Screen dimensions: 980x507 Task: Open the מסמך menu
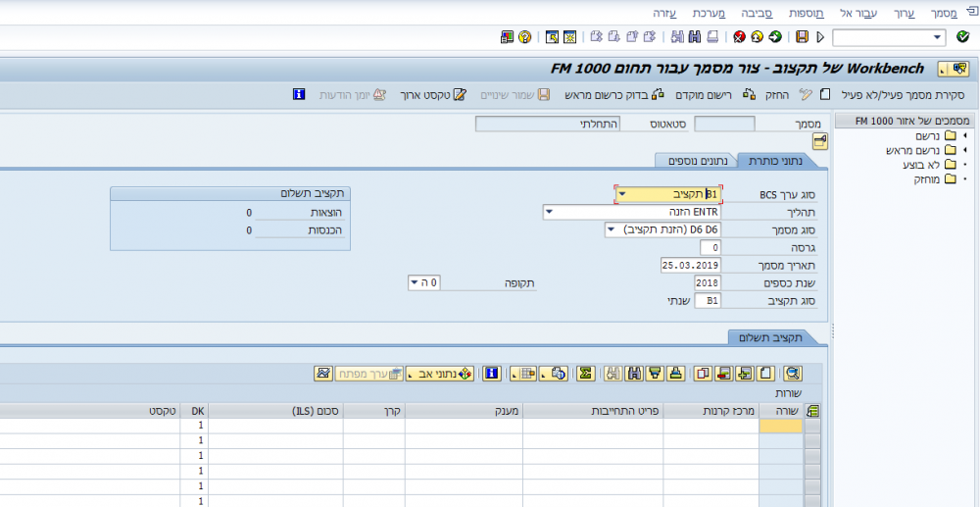[x=944, y=13]
